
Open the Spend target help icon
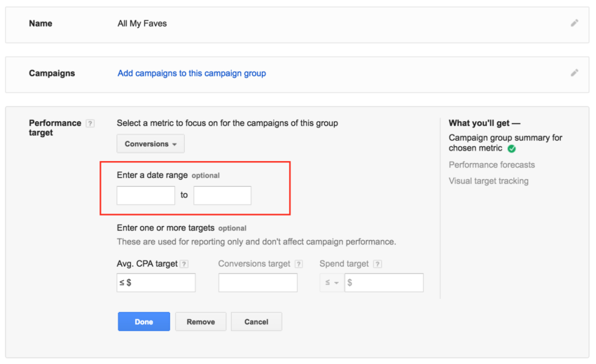tap(377, 264)
